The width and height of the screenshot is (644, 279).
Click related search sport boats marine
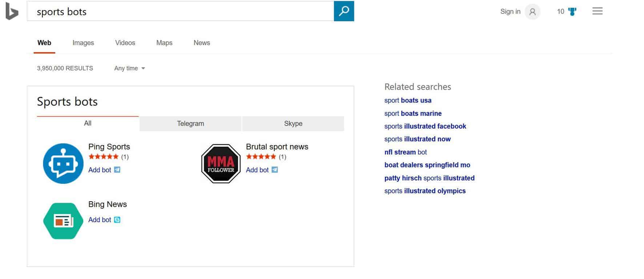pyautogui.click(x=413, y=113)
